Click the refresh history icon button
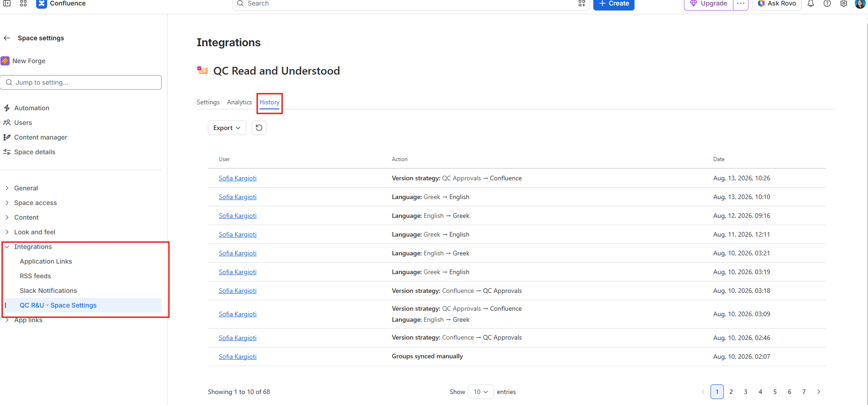 [x=259, y=128]
